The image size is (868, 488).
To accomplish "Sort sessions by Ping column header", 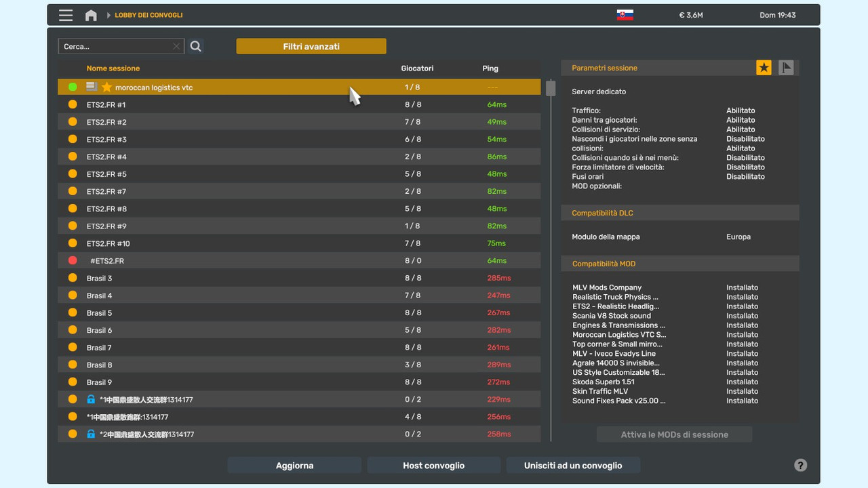I will click(490, 68).
